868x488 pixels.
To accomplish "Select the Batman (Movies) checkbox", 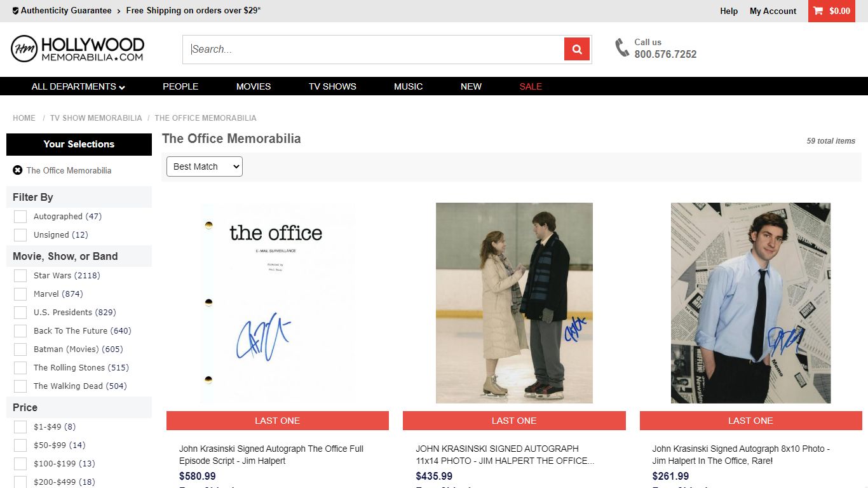I will 20,349.
